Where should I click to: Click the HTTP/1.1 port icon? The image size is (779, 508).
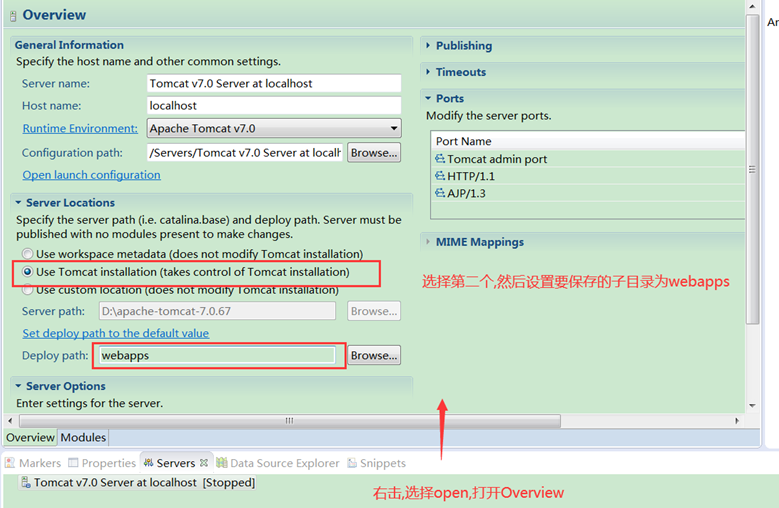pyautogui.click(x=440, y=176)
